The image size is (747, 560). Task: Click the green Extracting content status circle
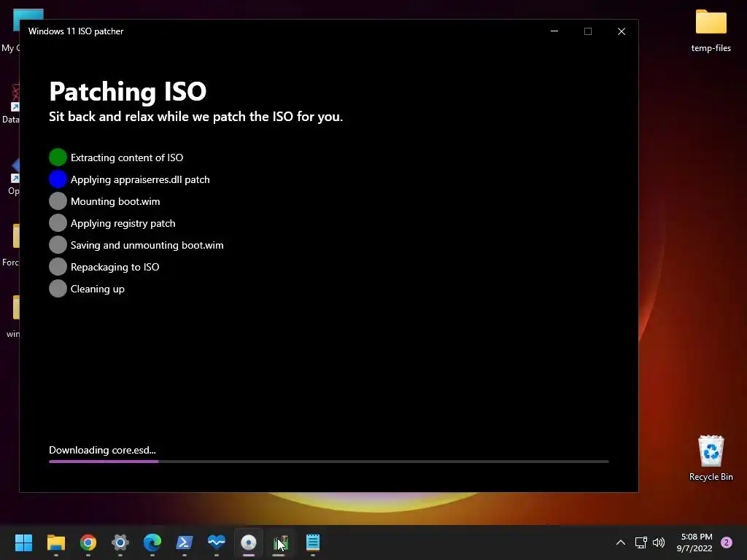[58, 157]
